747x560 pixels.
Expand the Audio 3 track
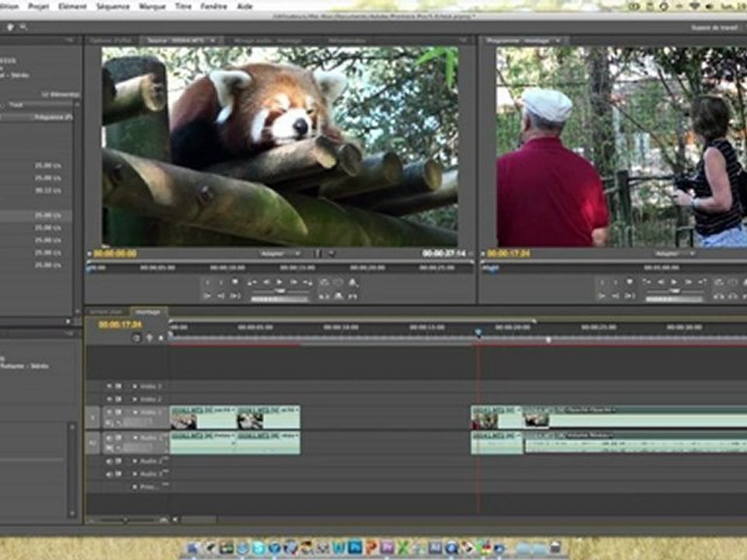point(135,474)
